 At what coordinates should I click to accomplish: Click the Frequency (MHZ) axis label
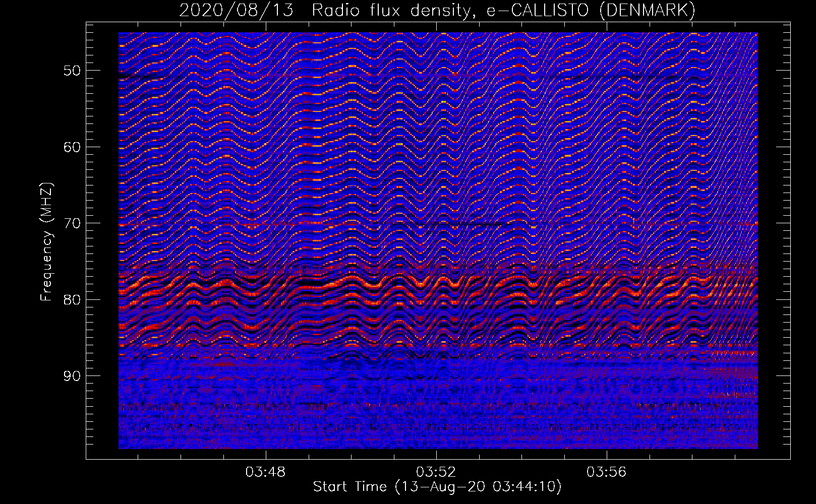click(46, 242)
